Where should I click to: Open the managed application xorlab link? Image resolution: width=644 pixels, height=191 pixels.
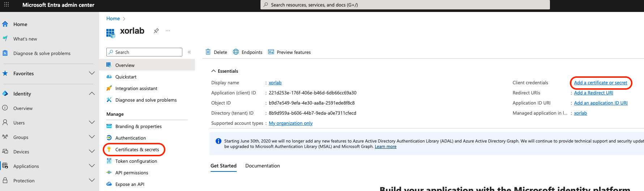(x=580, y=113)
